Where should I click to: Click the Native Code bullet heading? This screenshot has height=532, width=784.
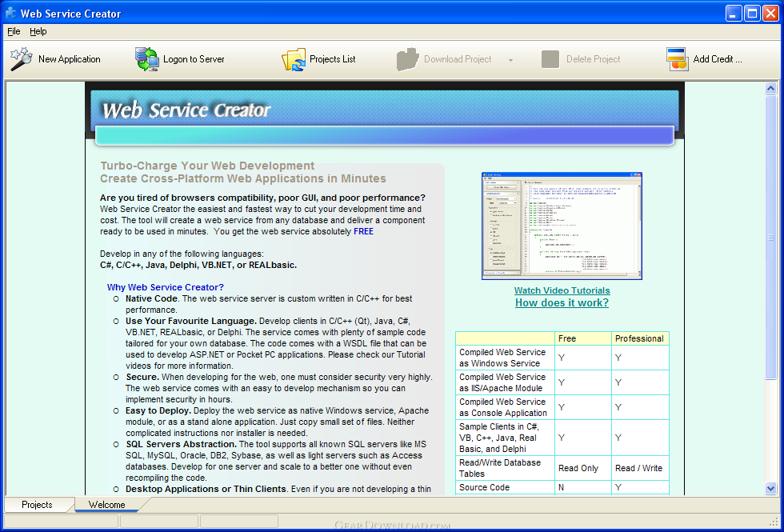(x=151, y=298)
